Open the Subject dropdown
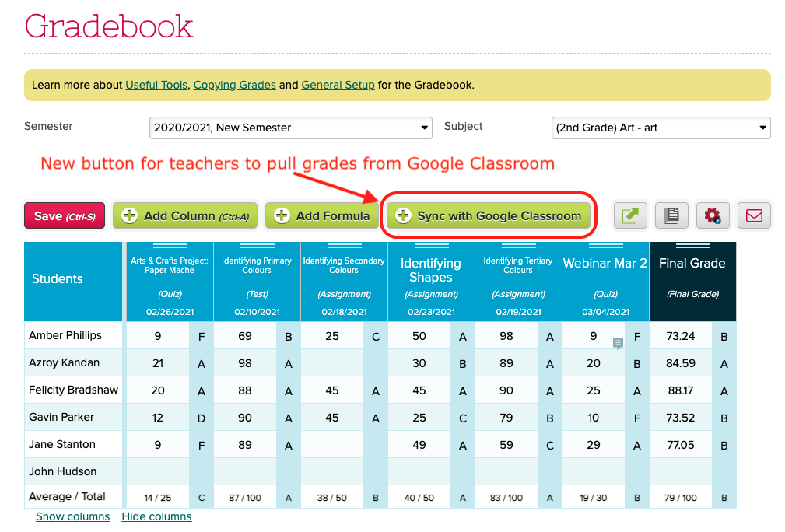The height and width of the screenshot is (532, 785). pyautogui.click(x=661, y=128)
